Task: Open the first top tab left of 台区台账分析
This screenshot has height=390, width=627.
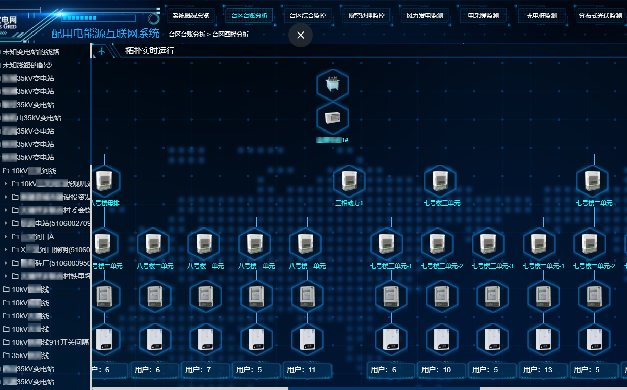Action: tap(191, 16)
